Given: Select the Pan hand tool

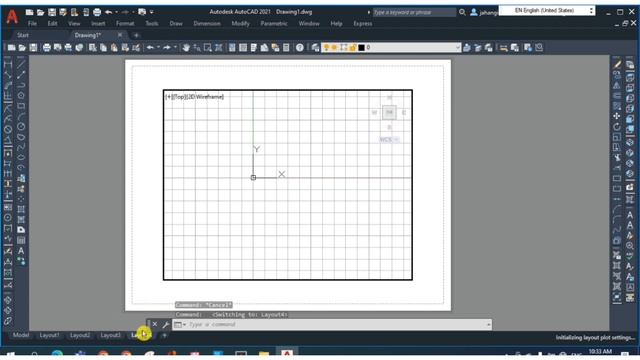Looking at the screenshot, I should click(186, 48).
